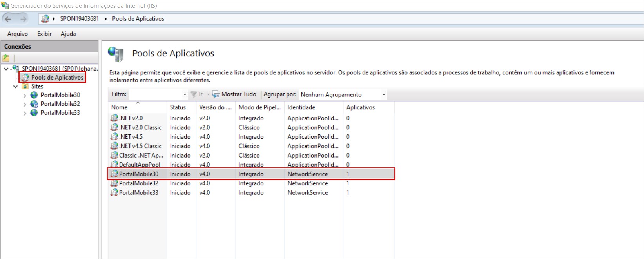Viewport: 644px width, 259px height.
Task: Select PortalMobile32 site label in tree
Action: pyautogui.click(x=60, y=104)
